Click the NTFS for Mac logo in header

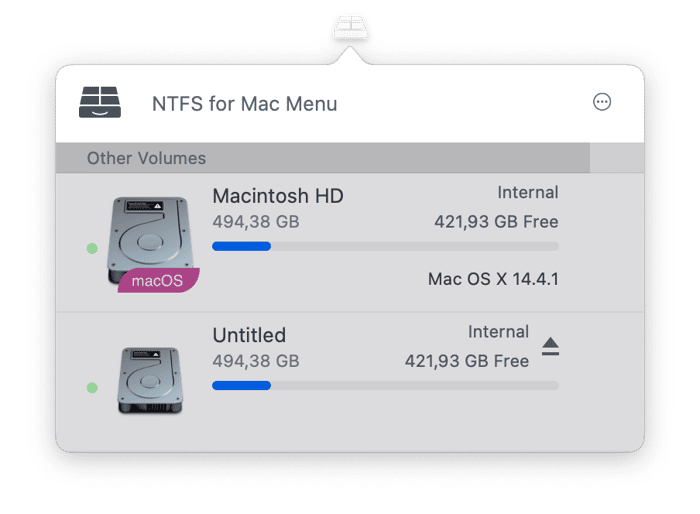[100, 102]
